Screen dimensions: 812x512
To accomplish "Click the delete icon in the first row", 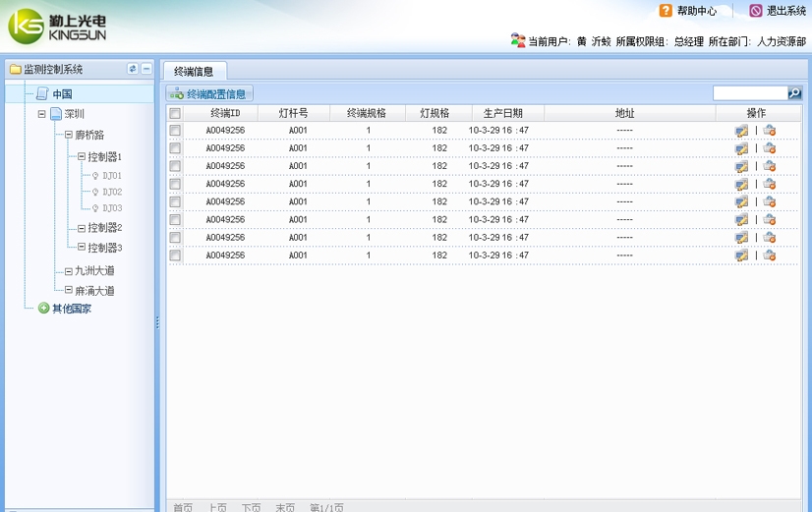I will pyautogui.click(x=770, y=131).
